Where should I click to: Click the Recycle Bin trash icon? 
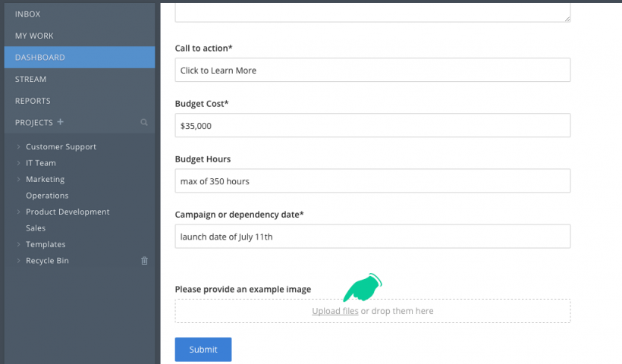pyautogui.click(x=144, y=261)
